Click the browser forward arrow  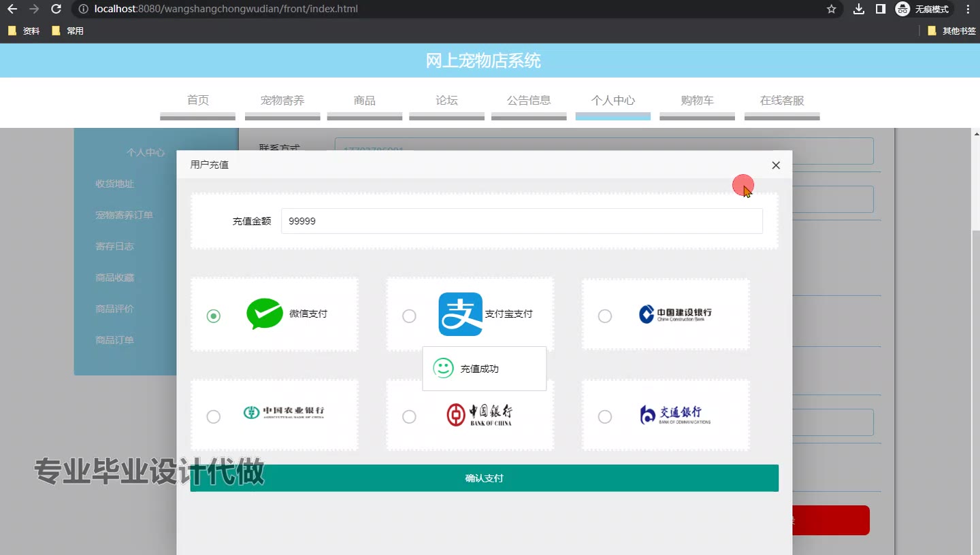pos(34,9)
